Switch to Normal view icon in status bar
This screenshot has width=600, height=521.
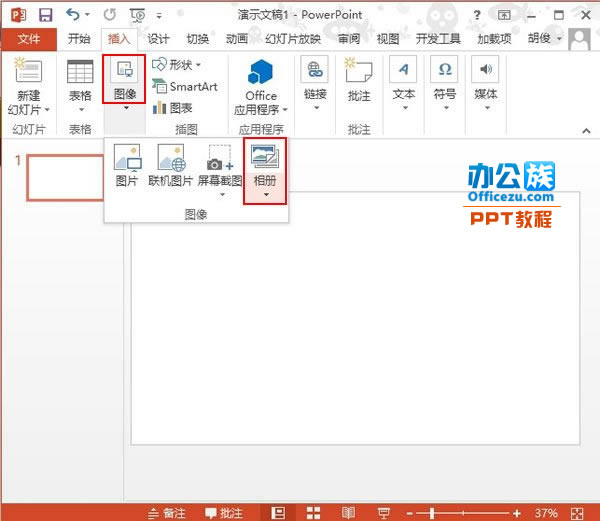tap(278, 513)
